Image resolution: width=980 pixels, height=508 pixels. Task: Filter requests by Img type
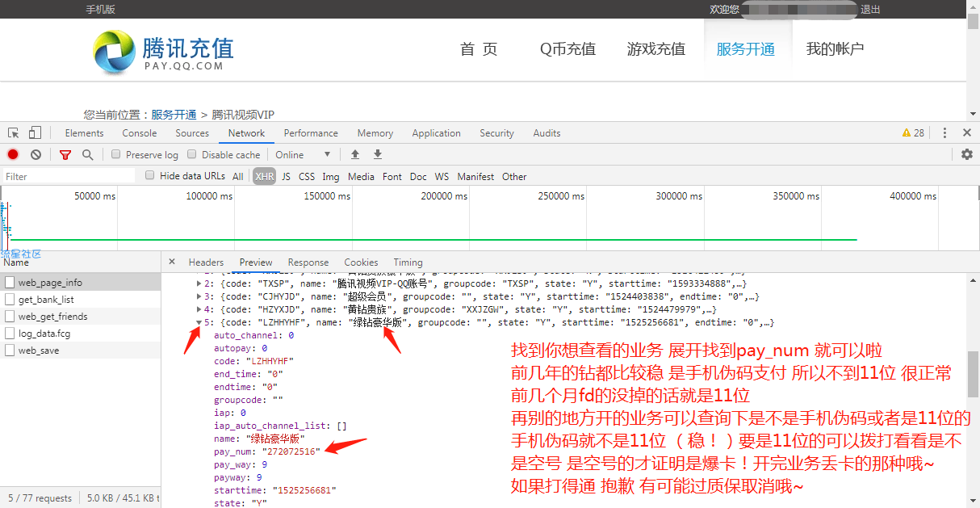tap(331, 176)
